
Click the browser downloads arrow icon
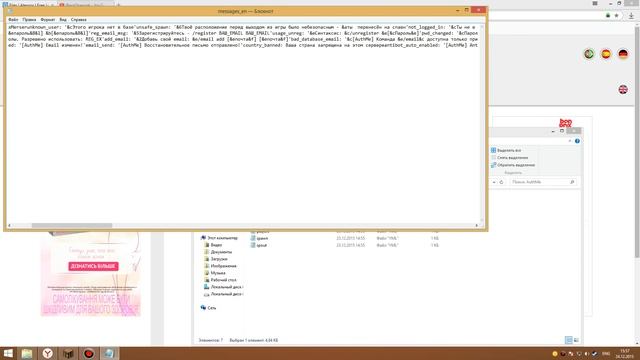(x=631, y=16)
